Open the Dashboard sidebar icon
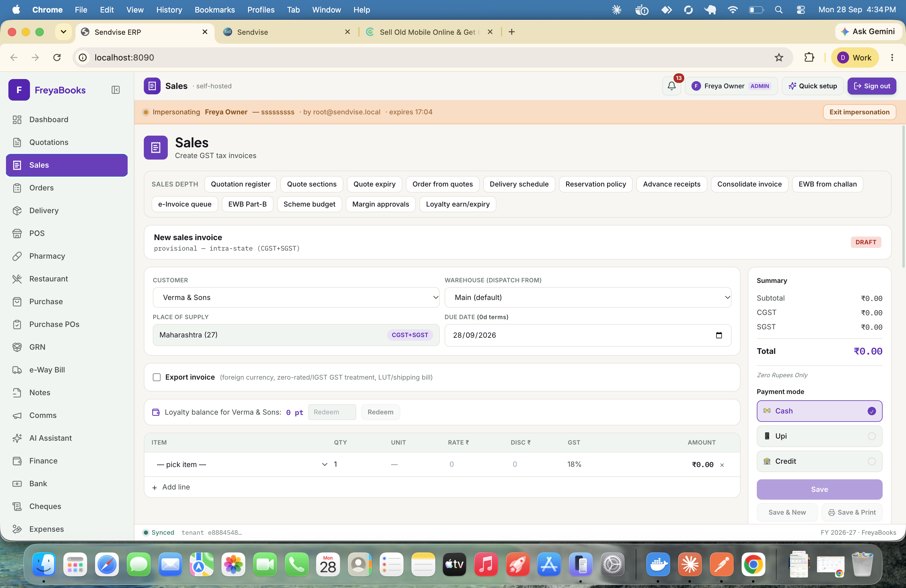The height and width of the screenshot is (588, 906). coord(17,119)
